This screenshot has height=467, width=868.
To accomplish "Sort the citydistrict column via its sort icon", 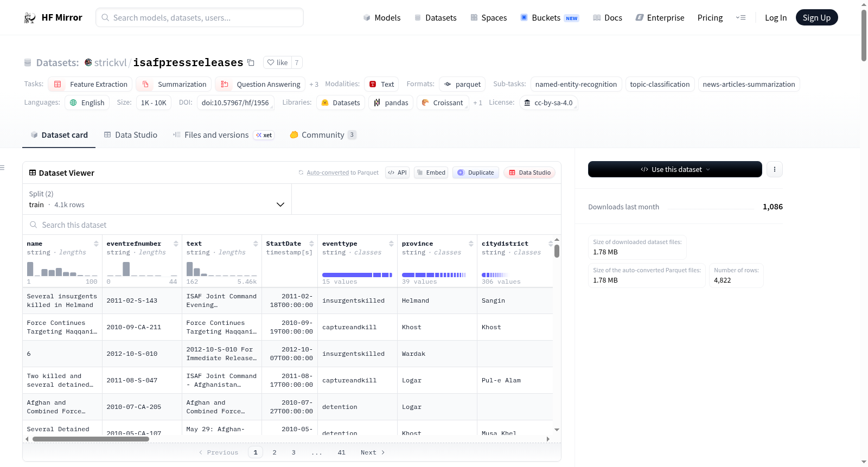I will (551, 244).
